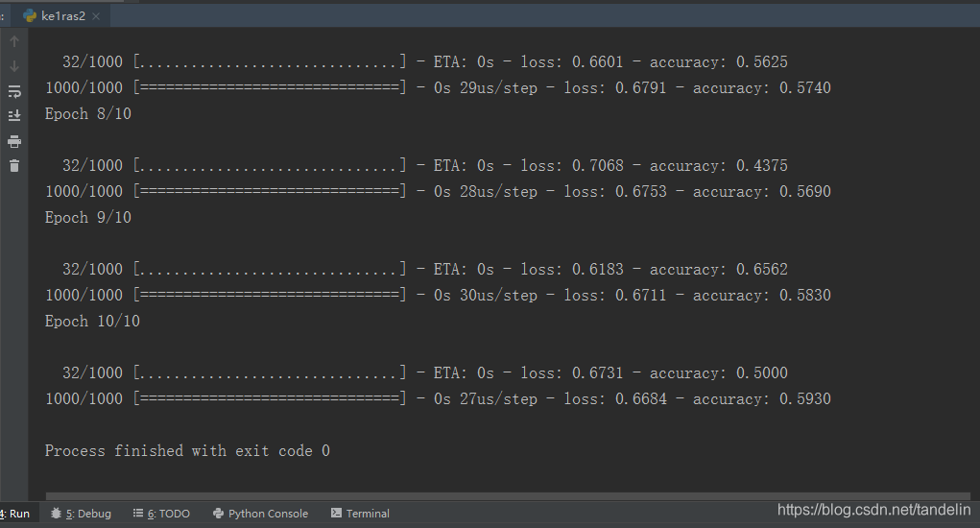The width and height of the screenshot is (980, 528).
Task: Click the line with accuracy: 0.5830
Action: [x=438, y=295]
